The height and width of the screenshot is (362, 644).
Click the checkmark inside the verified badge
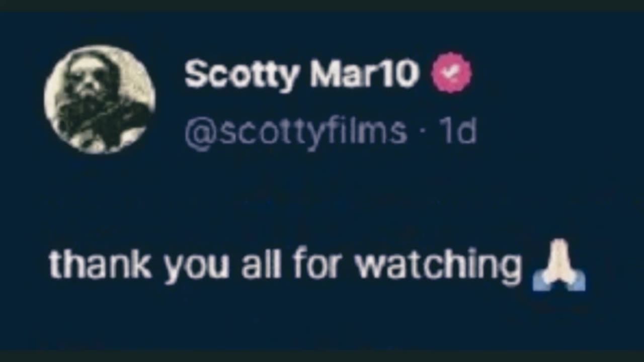coord(452,73)
